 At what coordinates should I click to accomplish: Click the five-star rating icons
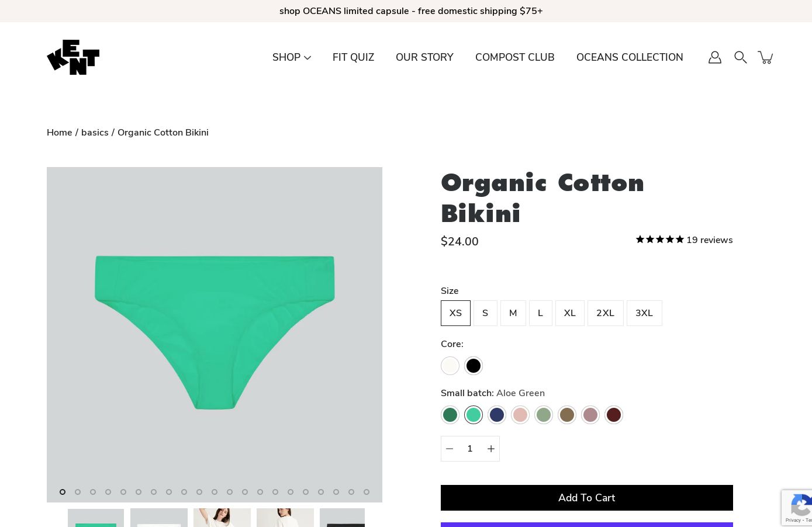click(x=659, y=240)
